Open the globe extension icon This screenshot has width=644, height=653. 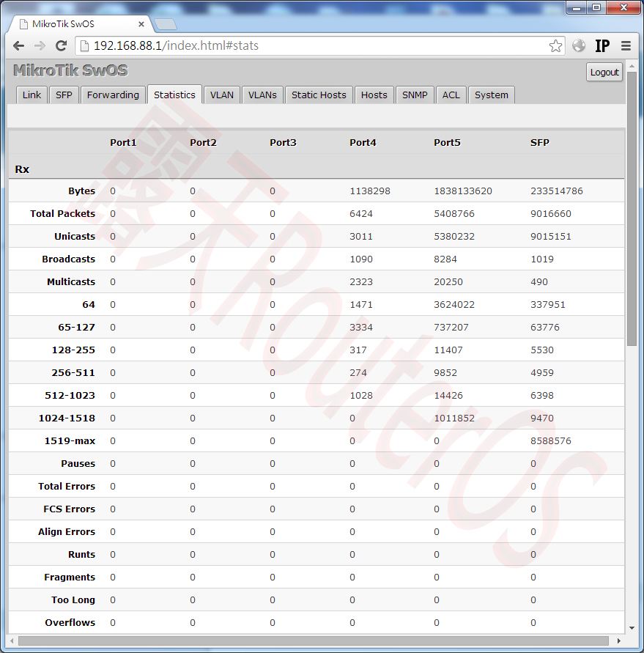[579, 45]
